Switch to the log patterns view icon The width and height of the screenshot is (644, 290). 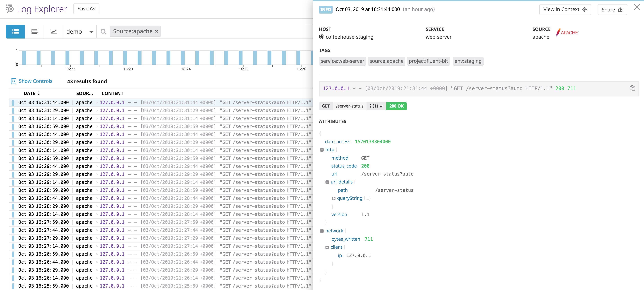coord(35,31)
